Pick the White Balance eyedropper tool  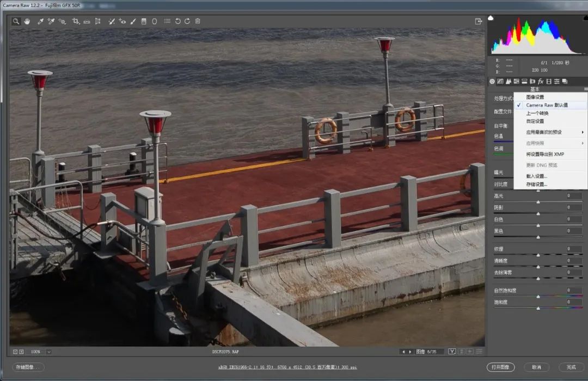[x=40, y=21]
